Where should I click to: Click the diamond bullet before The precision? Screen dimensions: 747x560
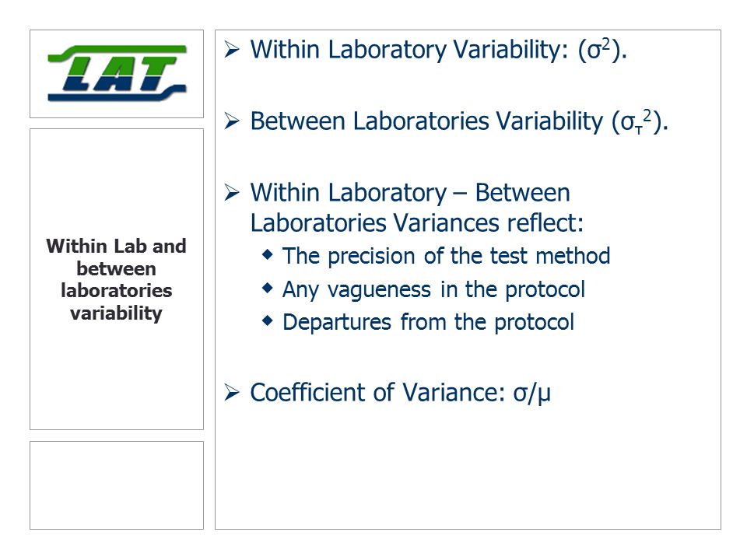(x=268, y=255)
